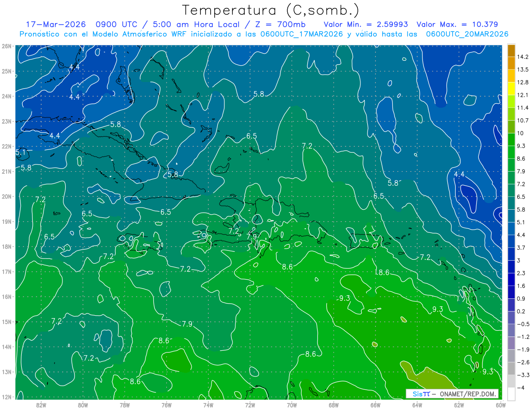The width and height of the screenshot is (532, 411).
Task: Click the 14N latitude axis label
Action: pyautogui.click(x=6, y=347)
